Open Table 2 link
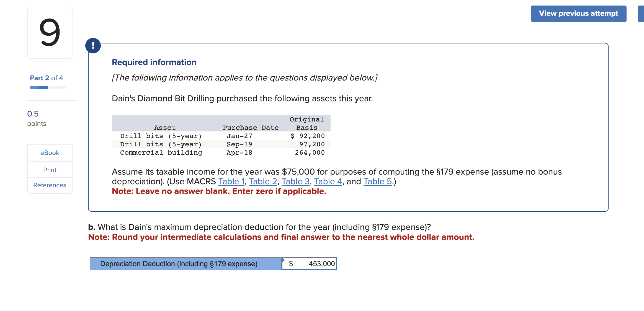Screen dimensions: 644x311 point(262,181)
